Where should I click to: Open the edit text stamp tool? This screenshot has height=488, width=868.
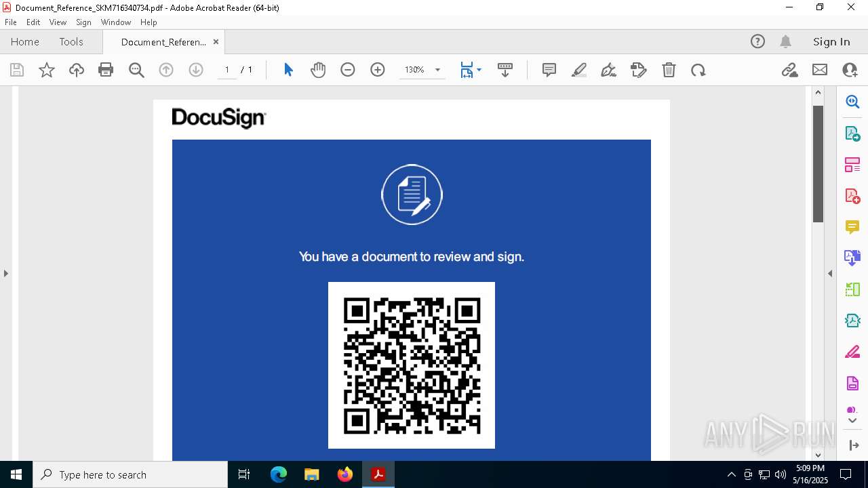tap(639, 70)
